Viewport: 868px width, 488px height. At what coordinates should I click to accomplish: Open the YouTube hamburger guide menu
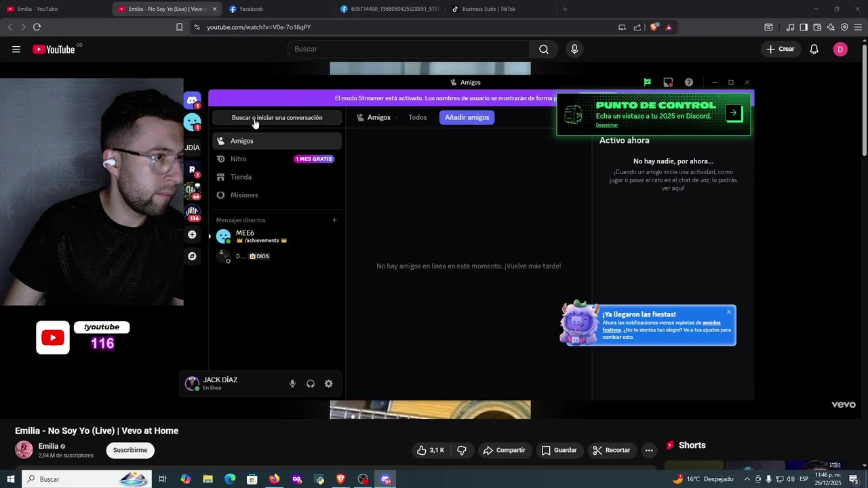16,49
